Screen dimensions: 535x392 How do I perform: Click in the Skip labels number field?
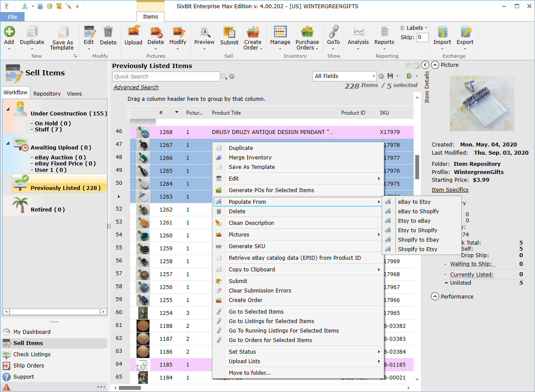point(422,37)
